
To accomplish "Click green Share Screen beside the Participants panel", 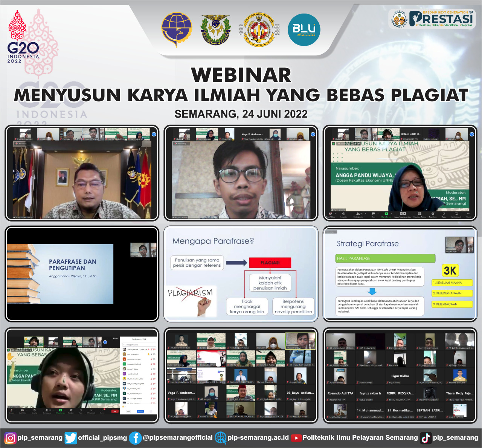I will 61,411.
